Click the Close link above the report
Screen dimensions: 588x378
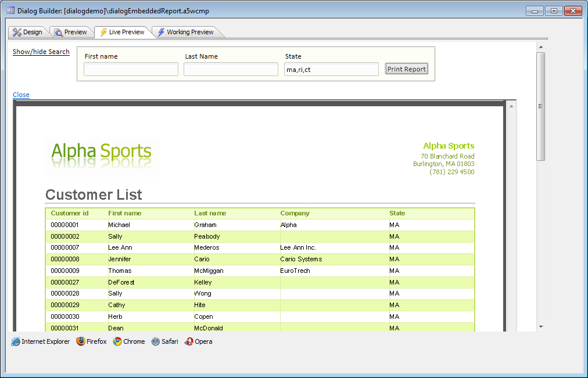coord(21,95)
